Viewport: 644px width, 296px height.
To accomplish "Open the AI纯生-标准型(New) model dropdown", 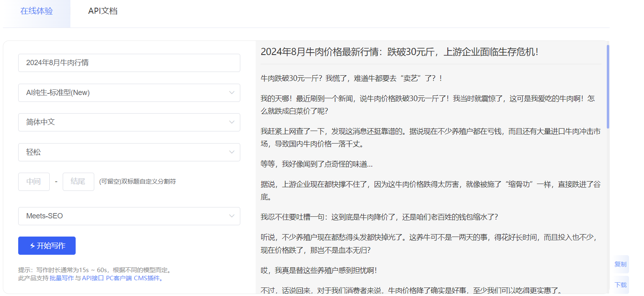I will pos(129,93).
